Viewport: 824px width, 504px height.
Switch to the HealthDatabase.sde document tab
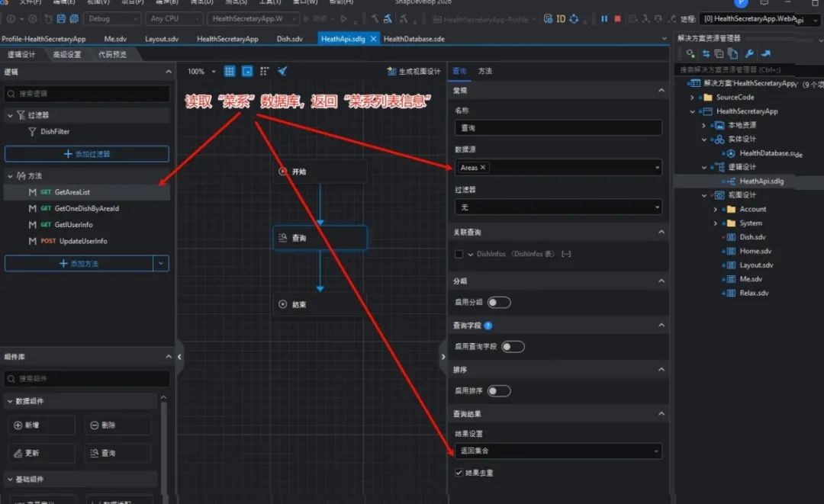coord(414,39)
